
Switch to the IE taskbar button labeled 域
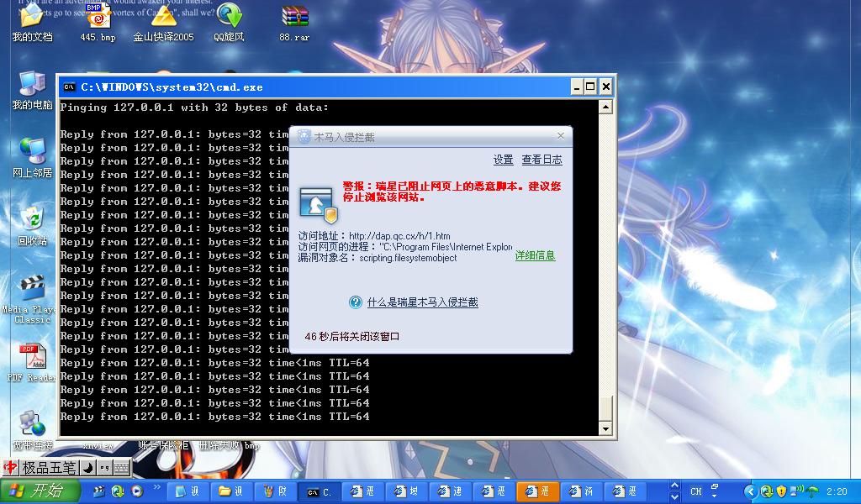pos(407,491)
